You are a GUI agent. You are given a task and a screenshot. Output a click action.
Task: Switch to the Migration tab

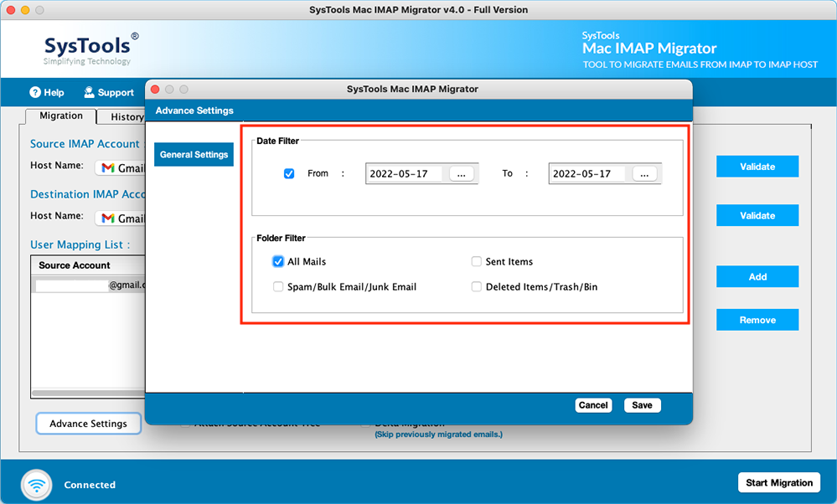61,116
